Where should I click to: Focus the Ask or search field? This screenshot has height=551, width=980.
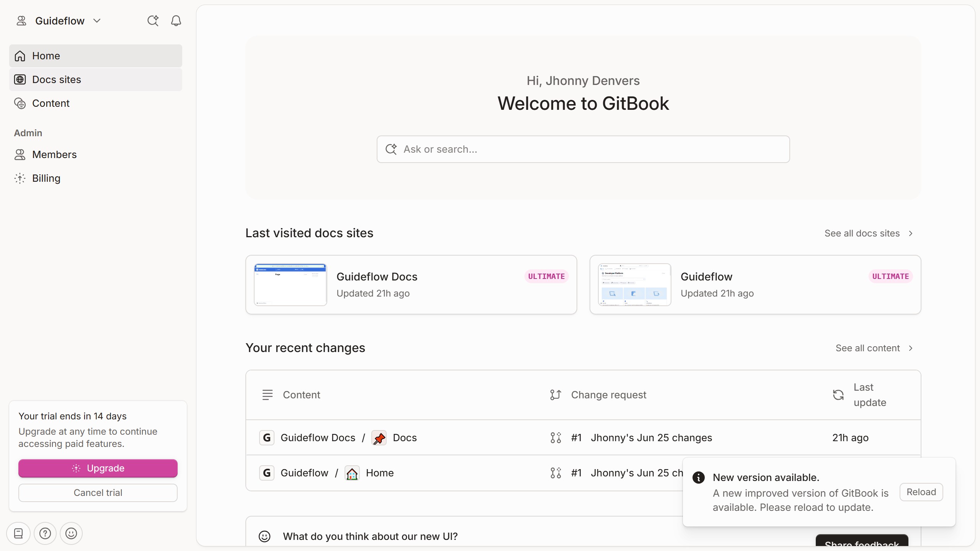point(583,149)
